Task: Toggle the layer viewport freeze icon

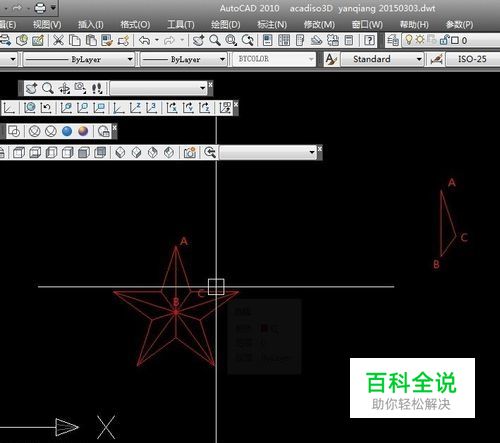Action: [432, 40]
